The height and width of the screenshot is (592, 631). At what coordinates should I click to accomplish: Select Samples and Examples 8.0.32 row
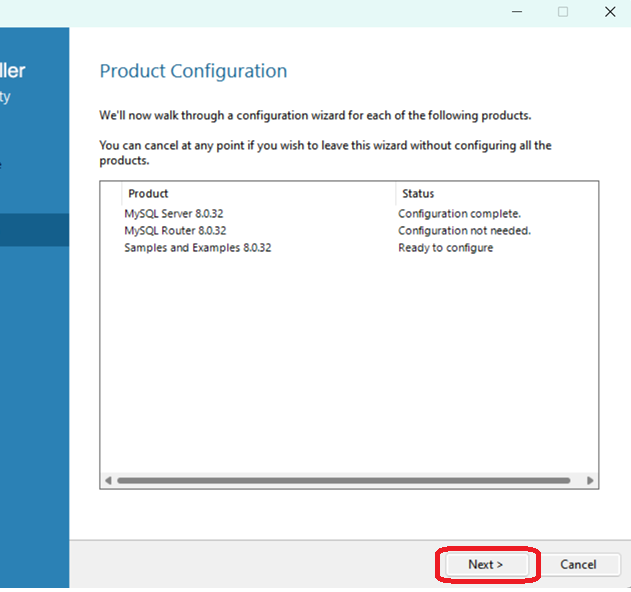[348, 248]
